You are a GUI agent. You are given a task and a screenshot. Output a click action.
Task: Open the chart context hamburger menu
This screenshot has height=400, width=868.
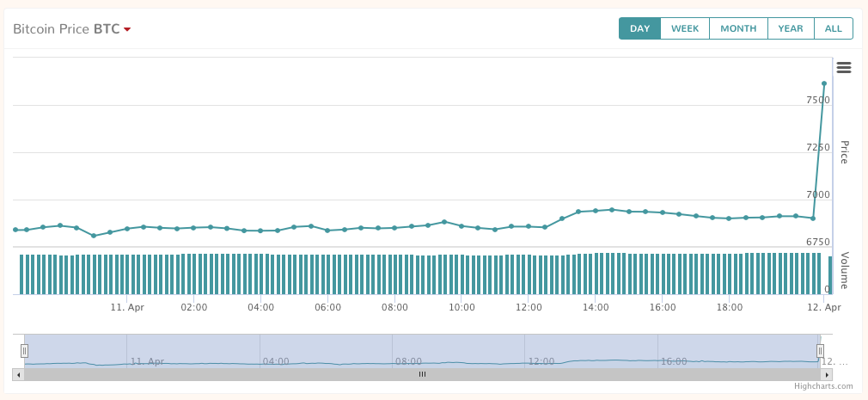pyautogui.click(x=844, y=68)
